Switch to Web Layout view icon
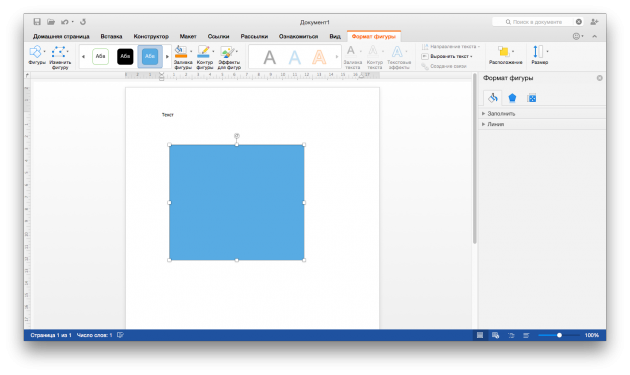Viewport: 630px width, 375px height. click(x=495, y=335)
